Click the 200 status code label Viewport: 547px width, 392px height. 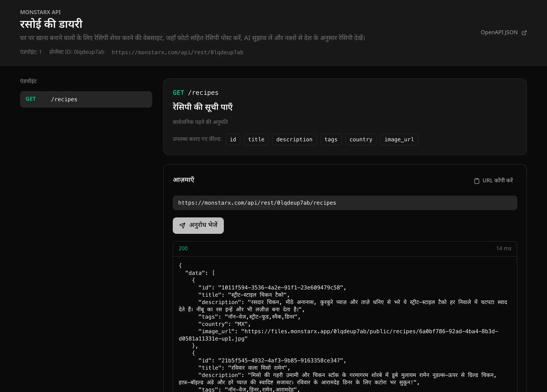tap(183, 248)
